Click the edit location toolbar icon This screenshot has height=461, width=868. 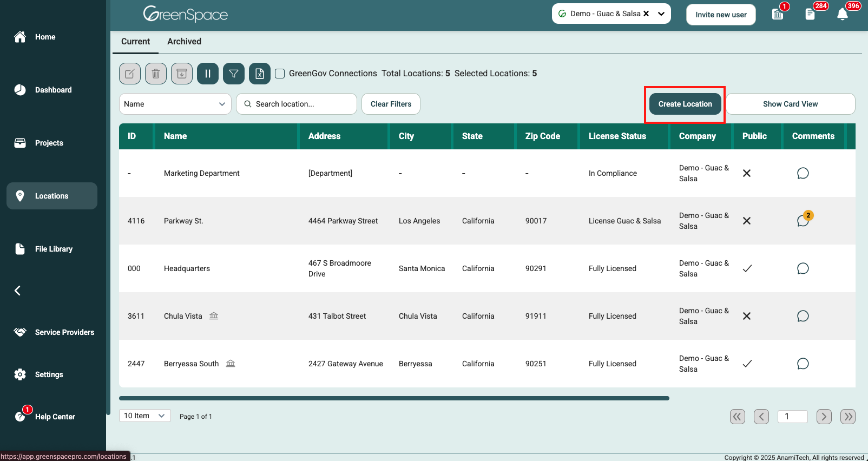[x=130, y=74]
